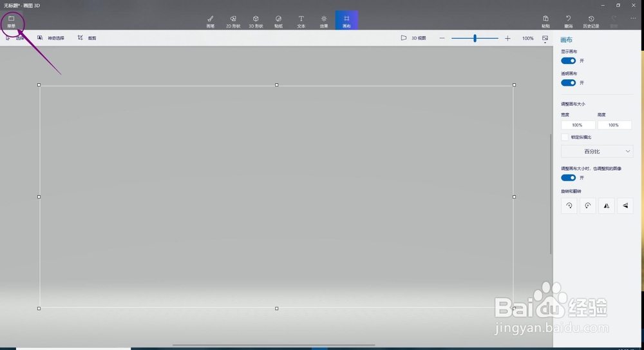The height and width of the screenshot is (350, 644).
Task: Click the 100% zoom value field
Action: point(528,38)
